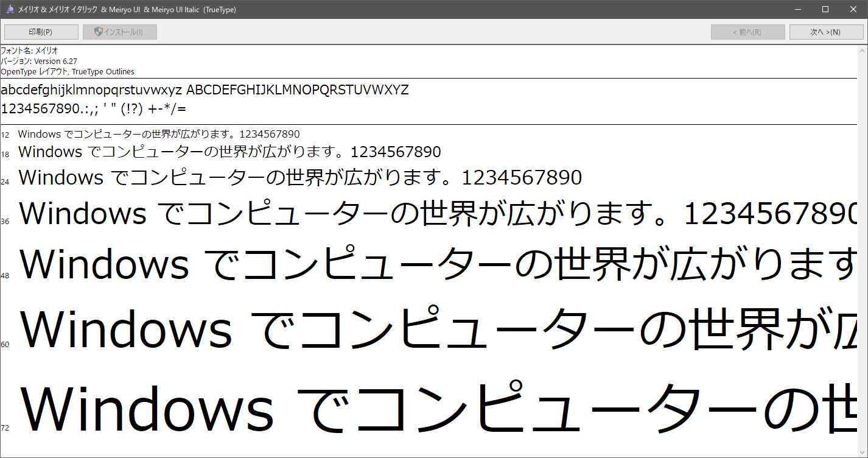
Task: Click the size 60 sample text line
Action: click(438, 328)
